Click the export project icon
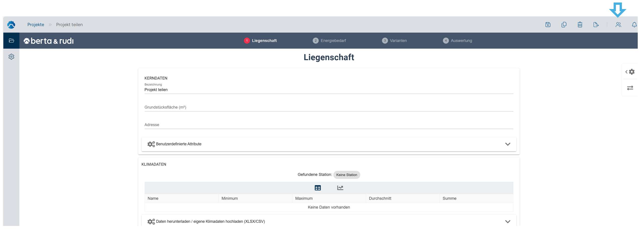The height and width of the screenshot is (241, 644). (596, 25)
